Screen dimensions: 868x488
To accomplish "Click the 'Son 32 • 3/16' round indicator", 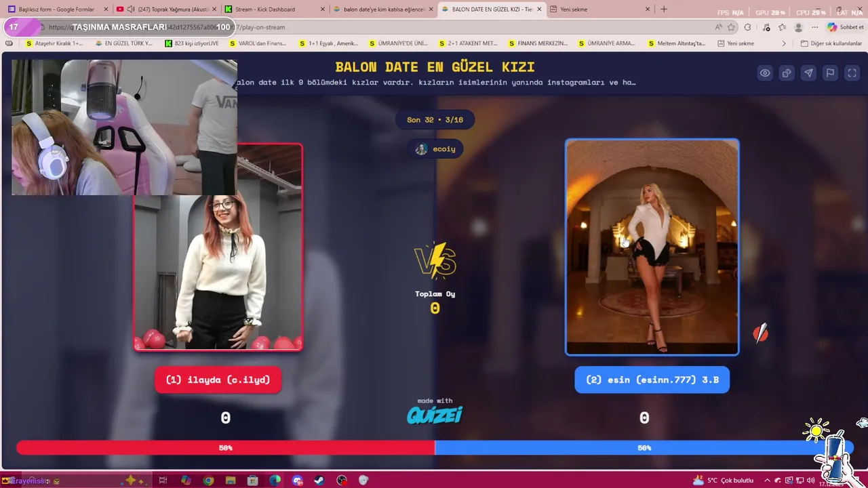I will point(435,120).
